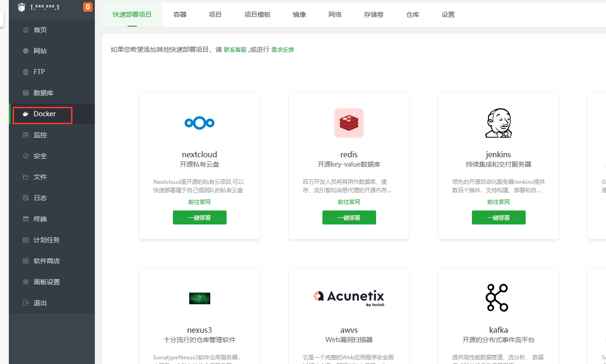Click the exit icon beside 退出
The width and height of the screenshot is (606, 364).
[x=26, y=303]
